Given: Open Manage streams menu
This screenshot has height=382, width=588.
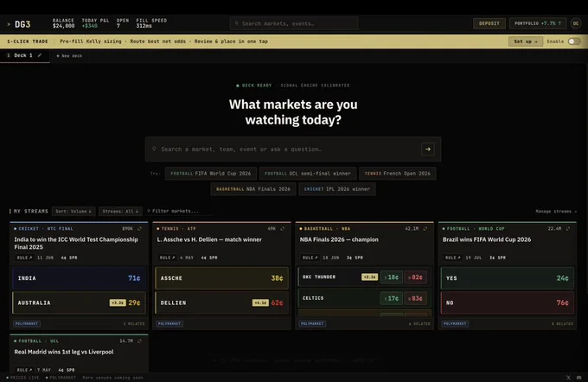Looking at the screenshot, I should click(556, 212).
